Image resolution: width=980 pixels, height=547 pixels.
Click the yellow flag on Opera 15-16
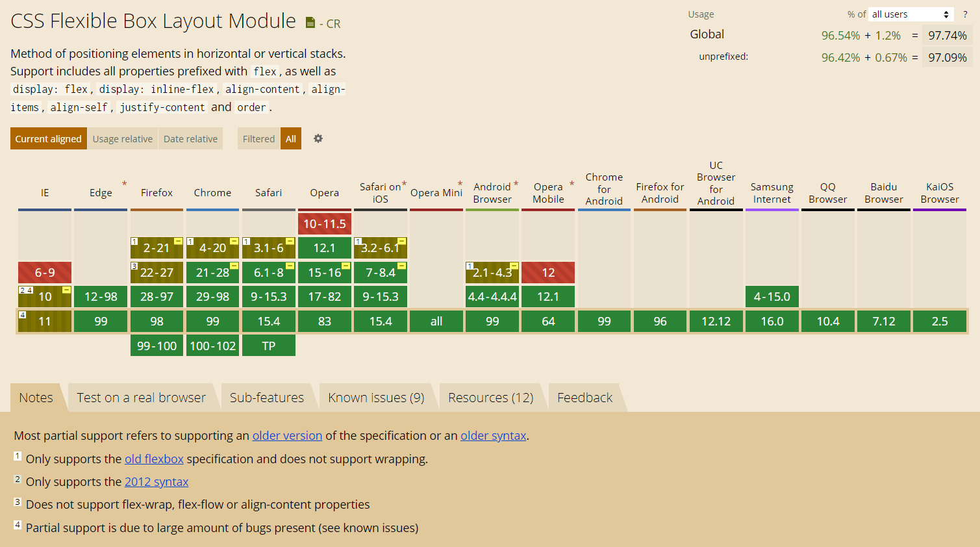coord(346,266)
